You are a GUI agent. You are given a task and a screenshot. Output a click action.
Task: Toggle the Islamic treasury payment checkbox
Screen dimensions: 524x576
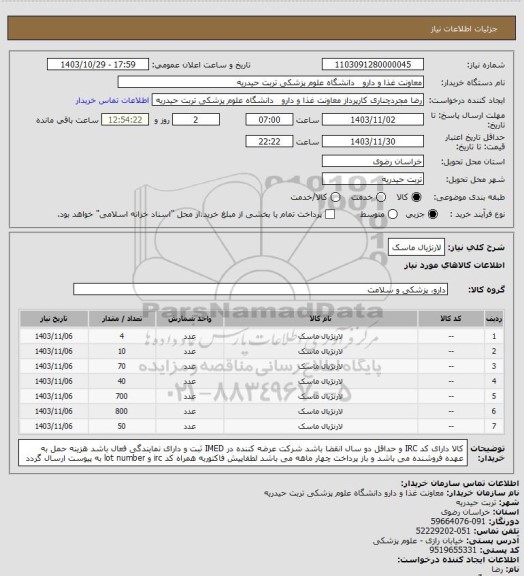330,214
